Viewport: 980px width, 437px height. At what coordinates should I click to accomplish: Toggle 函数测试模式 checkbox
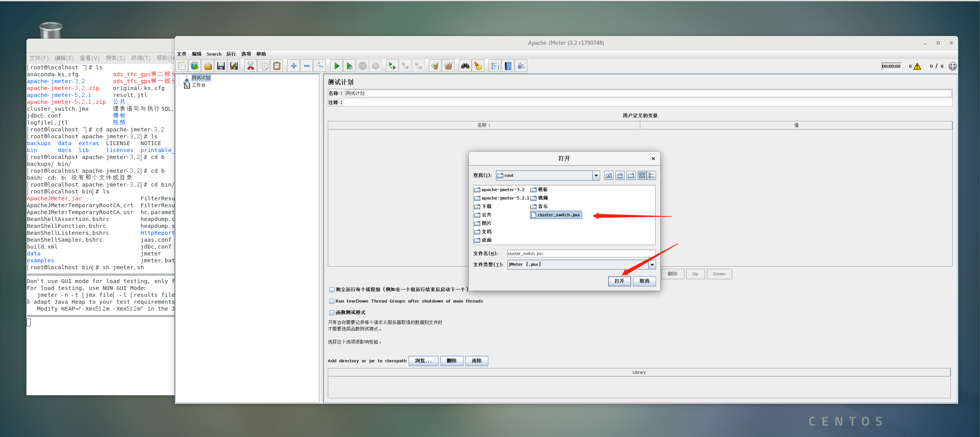pos(332,313)
